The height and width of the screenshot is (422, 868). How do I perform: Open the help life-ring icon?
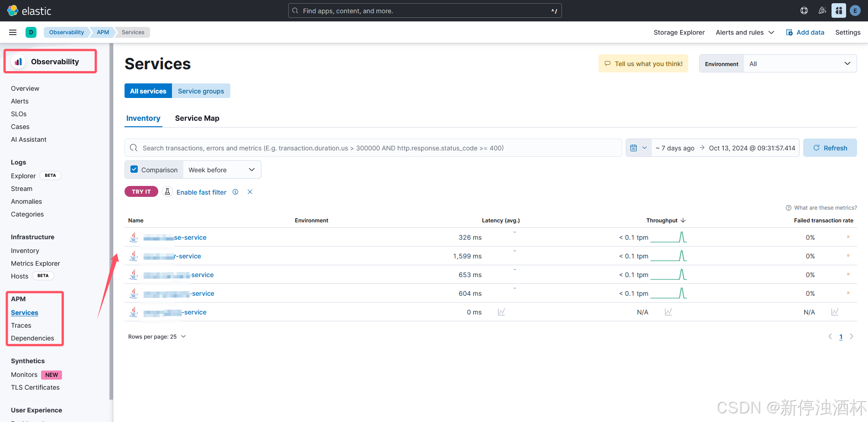(804, 10)
